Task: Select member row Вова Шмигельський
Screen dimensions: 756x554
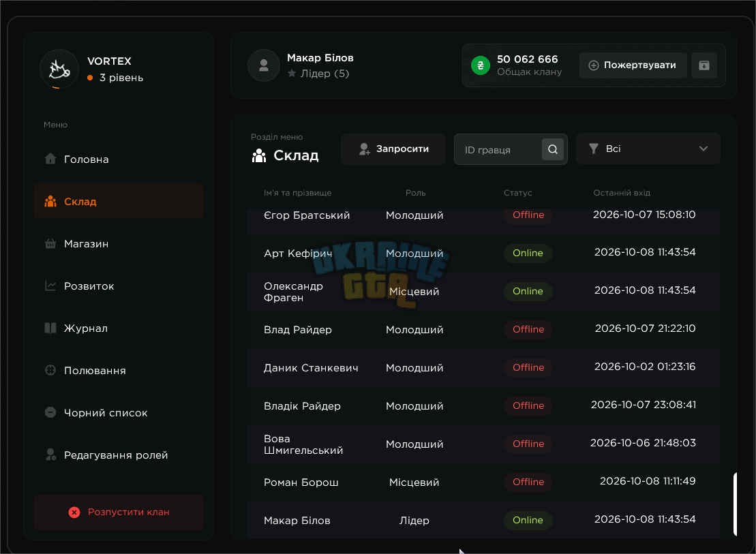Action: tap(483, 444)
